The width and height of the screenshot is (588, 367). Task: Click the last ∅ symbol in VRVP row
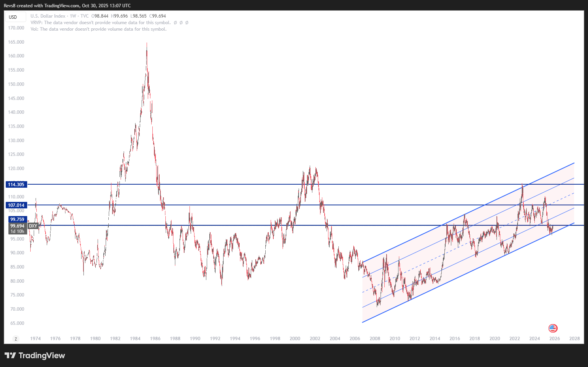pyautogui.click(x=187, y=23)
